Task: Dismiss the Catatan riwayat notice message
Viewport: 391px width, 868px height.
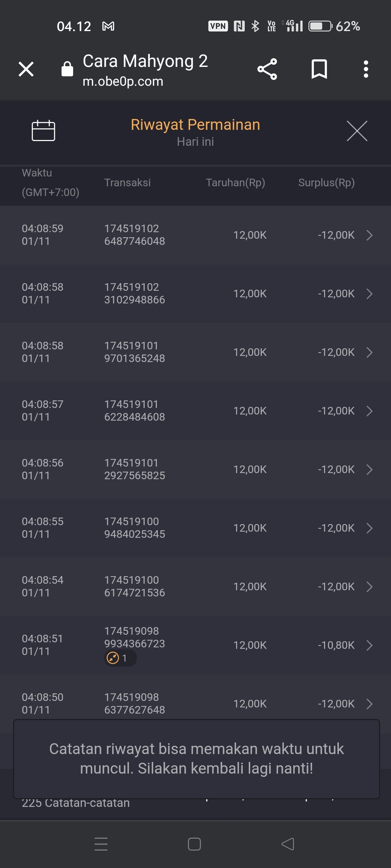Action: 196,759
